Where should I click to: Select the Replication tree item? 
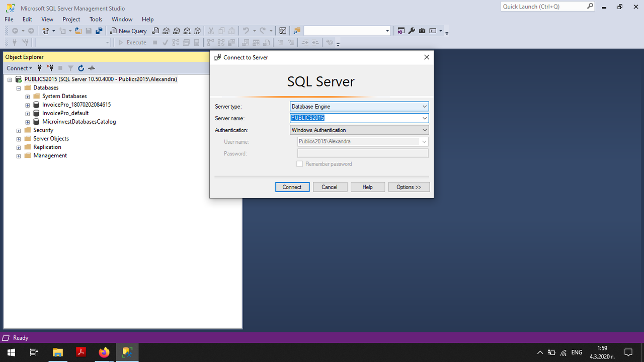[x=47, y=147]
